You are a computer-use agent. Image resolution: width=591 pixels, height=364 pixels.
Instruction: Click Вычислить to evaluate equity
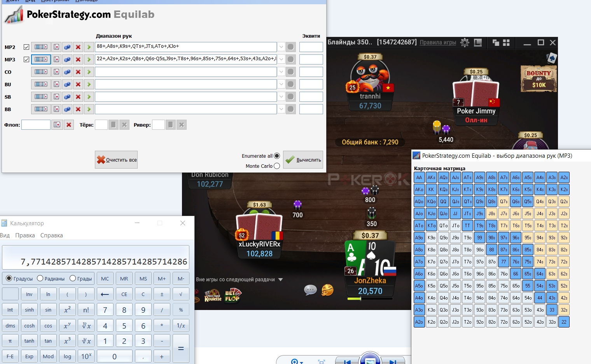point(303,160)
